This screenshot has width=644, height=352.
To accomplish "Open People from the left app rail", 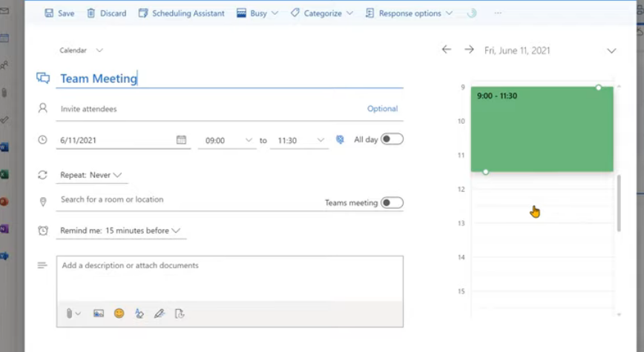I will (4, 64).
